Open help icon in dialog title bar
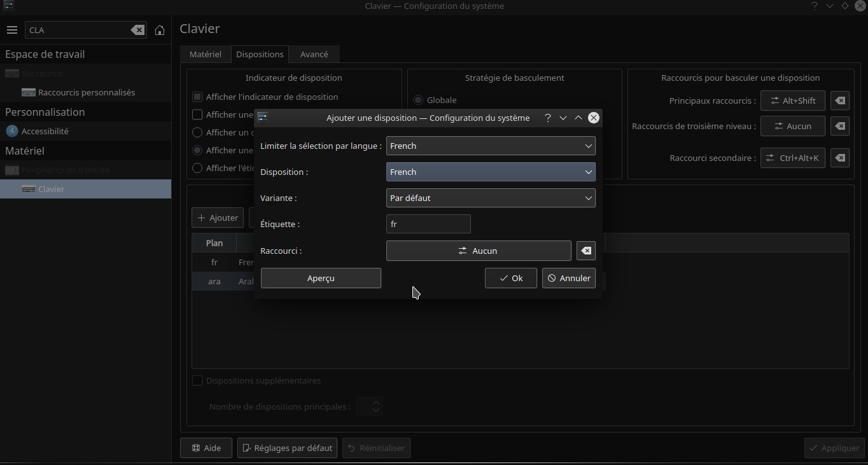 point(547,118)
